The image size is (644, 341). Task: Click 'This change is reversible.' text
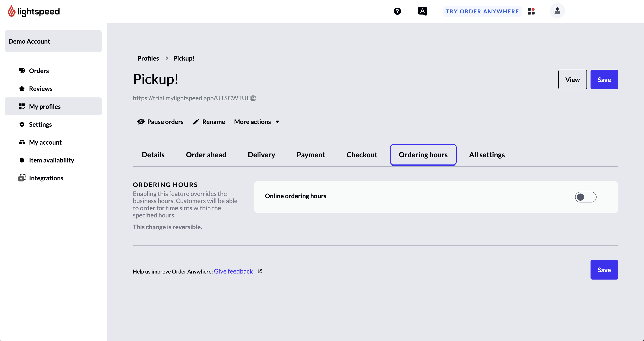(167, 227)
